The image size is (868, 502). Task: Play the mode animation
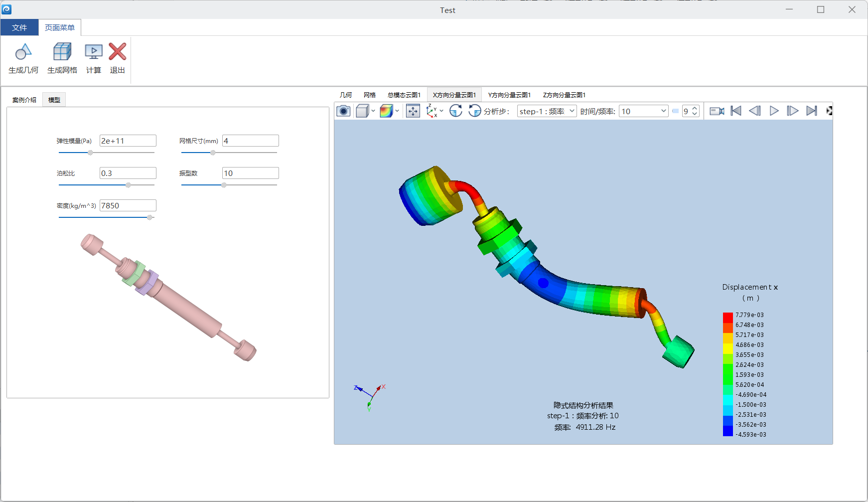[774, 111]
